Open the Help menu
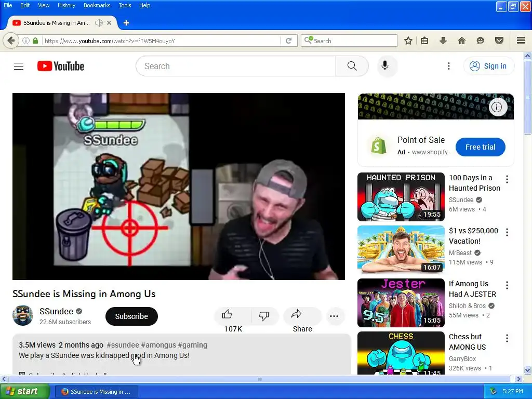Screen dimensions: 532x399 pyautogui.click(x=144, y=5)
